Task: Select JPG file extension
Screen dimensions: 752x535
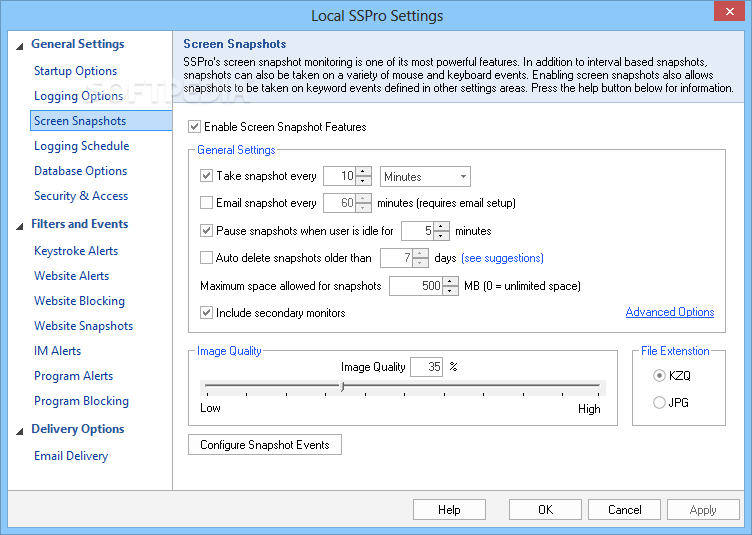Action: [659, 403]
